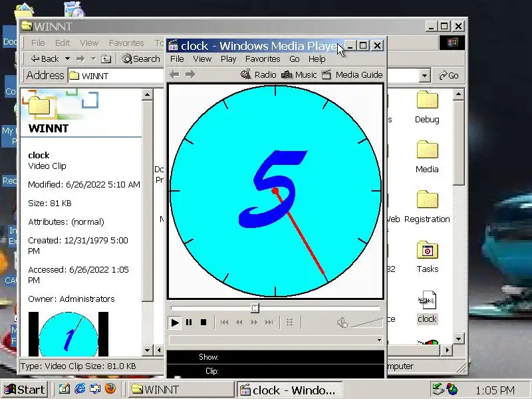Click Search button in Explorer toolbar
The width and height of the screenshot is (532, 399).
click(x=141, y=59)
